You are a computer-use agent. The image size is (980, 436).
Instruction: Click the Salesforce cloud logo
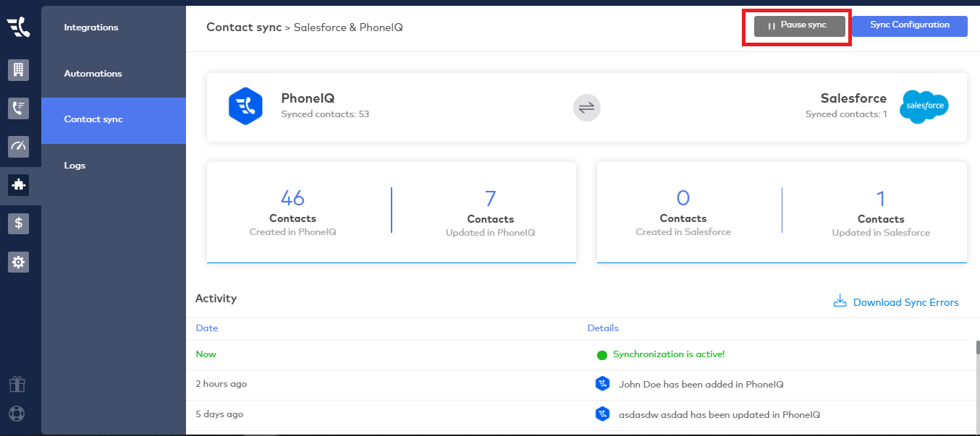click(924, 107)
